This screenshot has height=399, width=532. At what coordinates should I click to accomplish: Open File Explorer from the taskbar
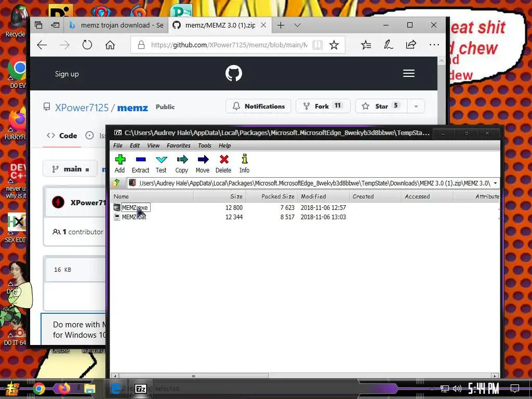pos(89,389)
